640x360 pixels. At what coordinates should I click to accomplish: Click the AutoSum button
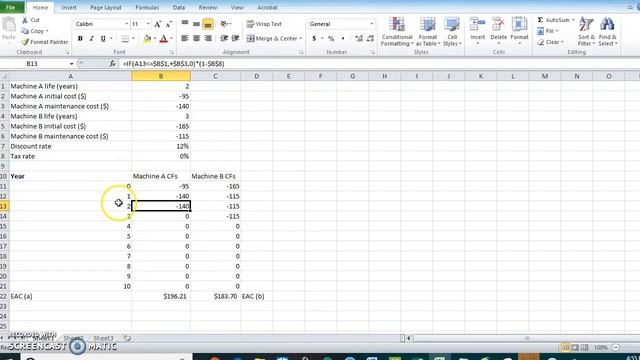coord(553,20)
